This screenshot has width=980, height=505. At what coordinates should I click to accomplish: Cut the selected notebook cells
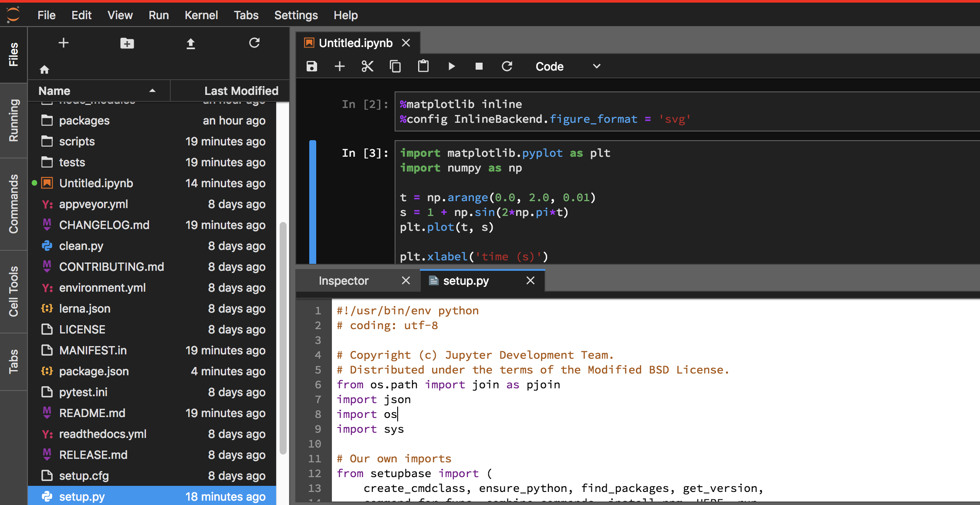point(368,66)
